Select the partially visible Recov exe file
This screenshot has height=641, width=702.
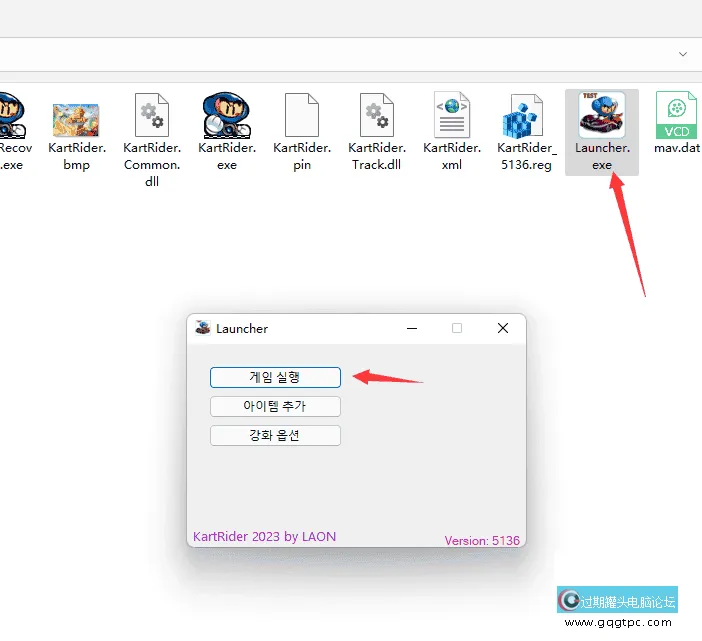click(10, 116)
